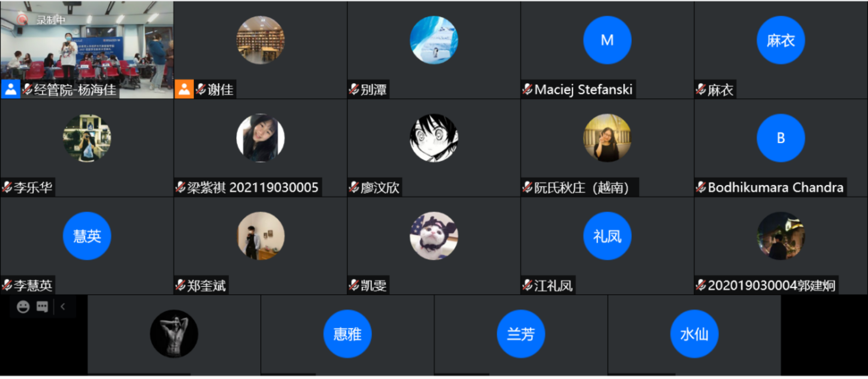Click the name label 阮氏秋庄 (越南)
Image resolution: width=868 pixels, height=379 pixels.
coord(581,187)
